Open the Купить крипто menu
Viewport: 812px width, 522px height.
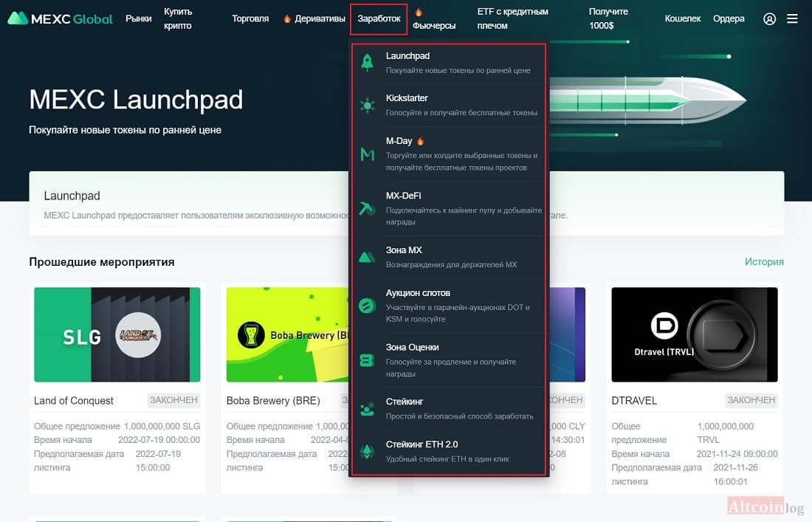point(178,18)
